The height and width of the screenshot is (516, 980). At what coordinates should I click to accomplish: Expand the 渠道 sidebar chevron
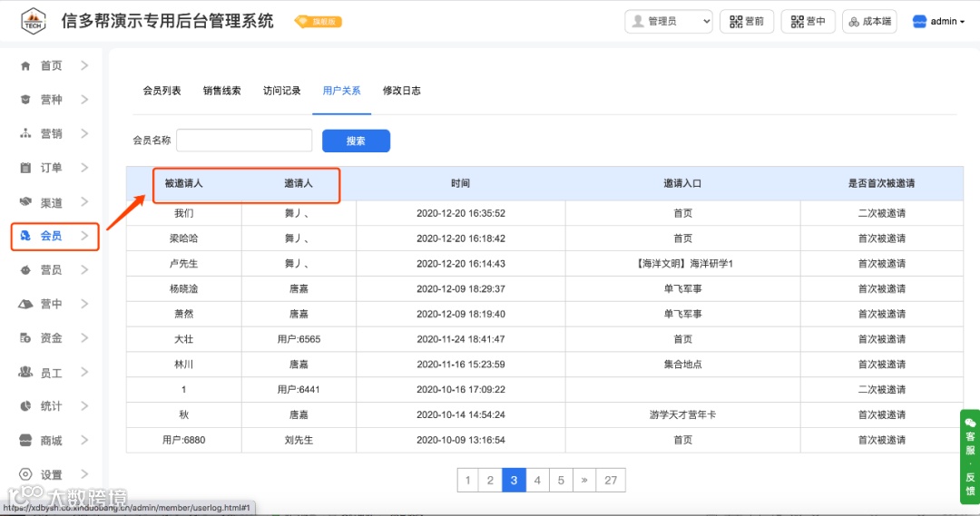click(84, 202)
